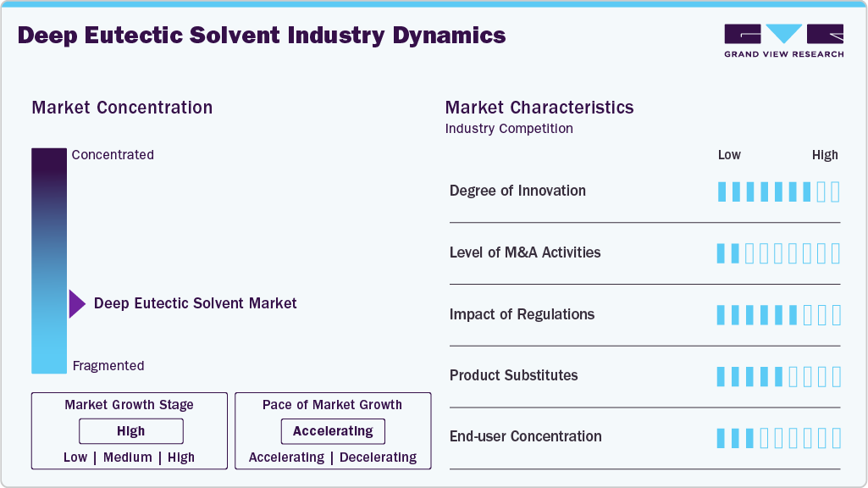Select the highlighted High growth stage box
868x488 pixels.
tap(131, 431)
